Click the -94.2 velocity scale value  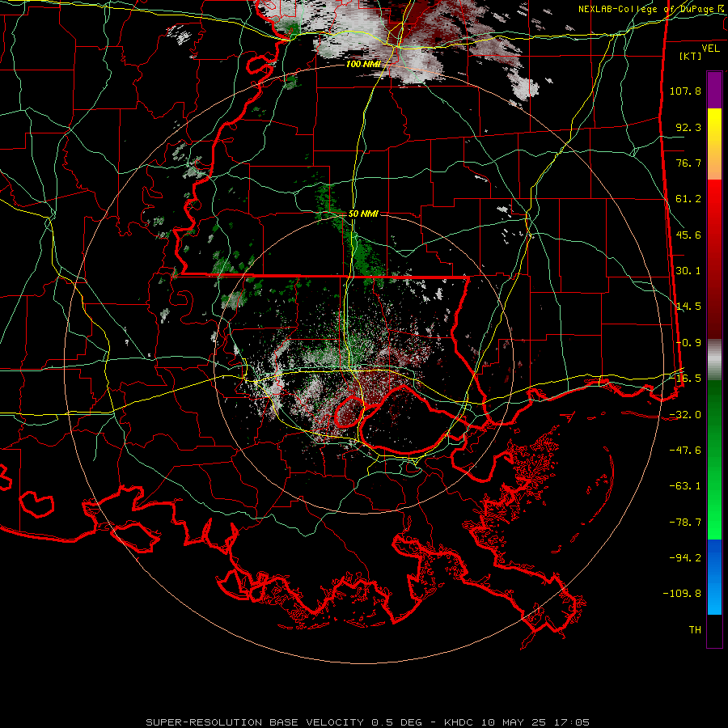(685, 558)
